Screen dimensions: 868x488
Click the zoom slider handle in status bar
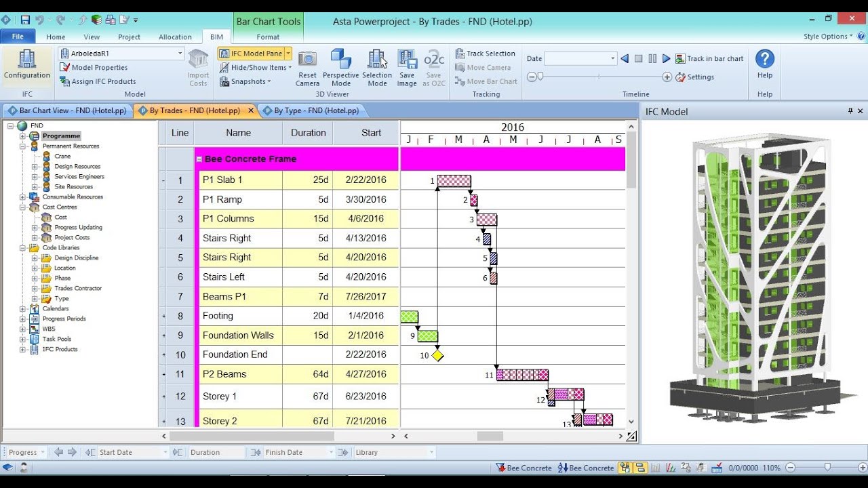pos(827,468)
